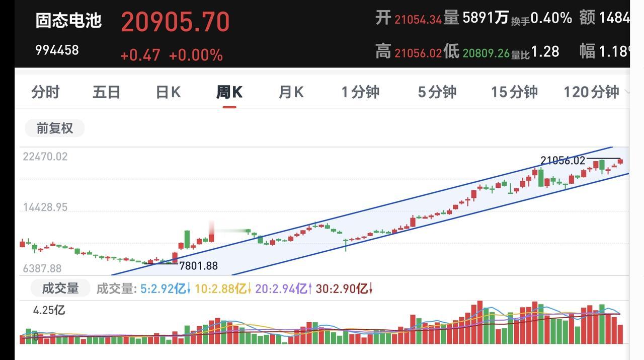644x360 pixels.
Task: Click the 7801.88 low marker on chart
Action: (199, 265)
